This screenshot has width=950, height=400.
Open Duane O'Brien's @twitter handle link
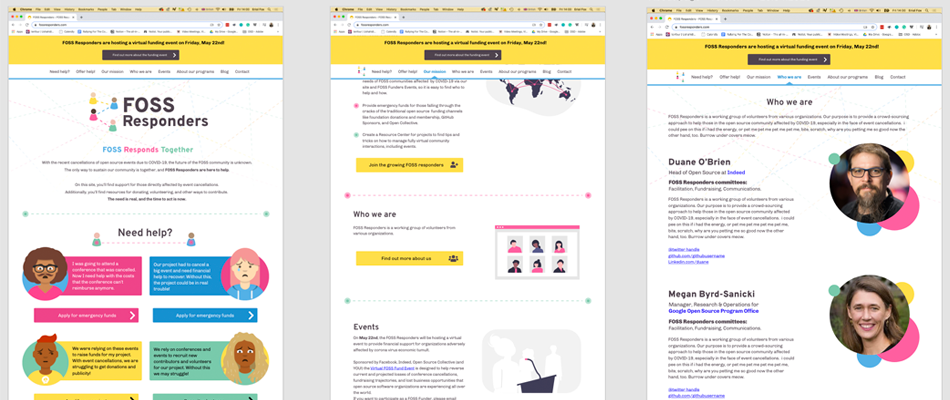(x=683, y=250)
